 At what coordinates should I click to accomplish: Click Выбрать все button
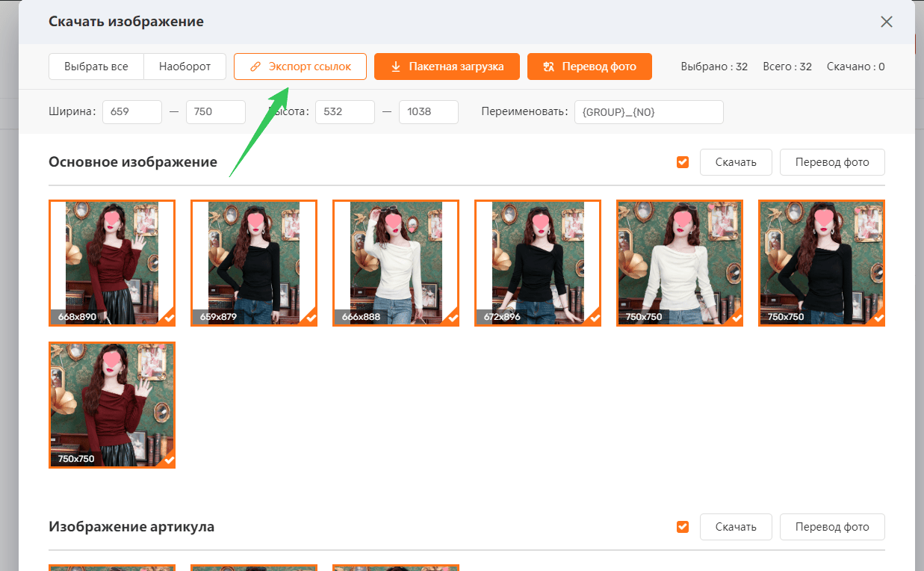click(96, 67)
